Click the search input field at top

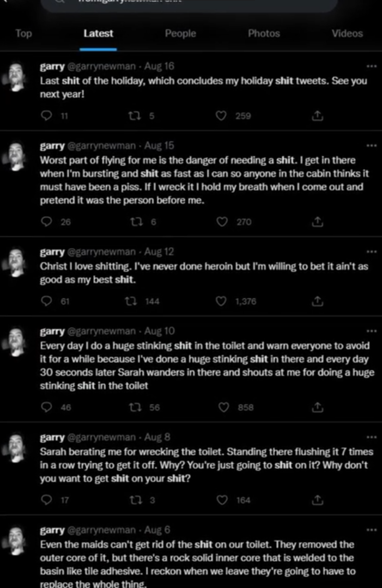click(x=190, y=4)
